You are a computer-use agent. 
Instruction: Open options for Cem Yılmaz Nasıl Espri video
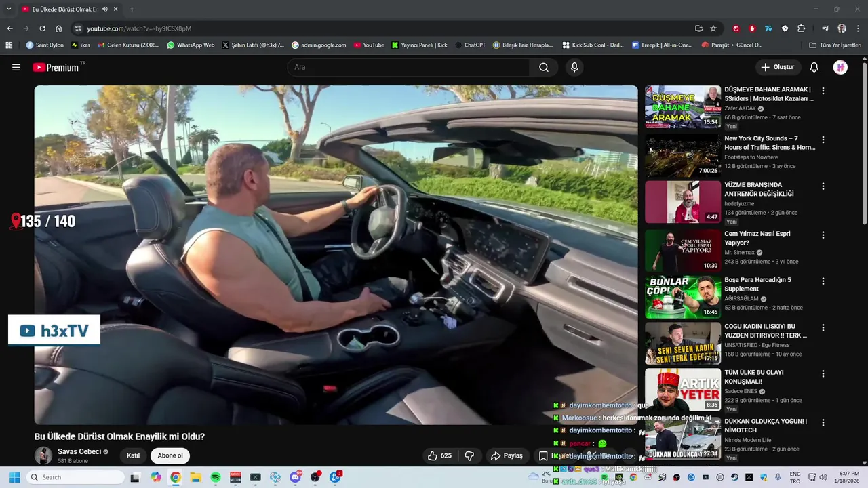pos(823,235)
